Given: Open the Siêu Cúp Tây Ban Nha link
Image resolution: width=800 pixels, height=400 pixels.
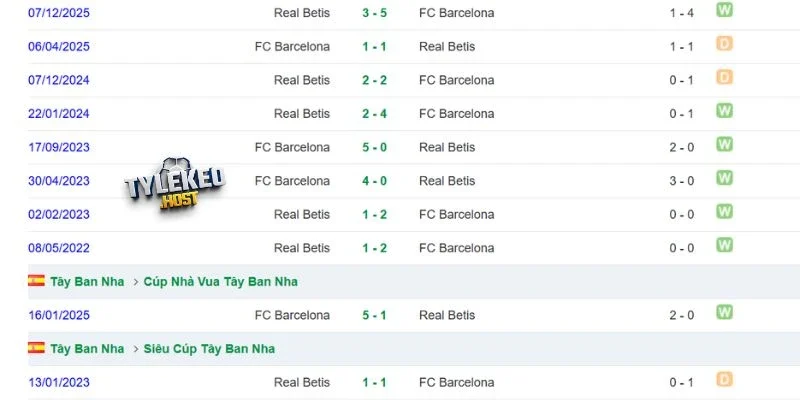Looking at the screenshot, I should pyautogui.click(x=209, y=349).
